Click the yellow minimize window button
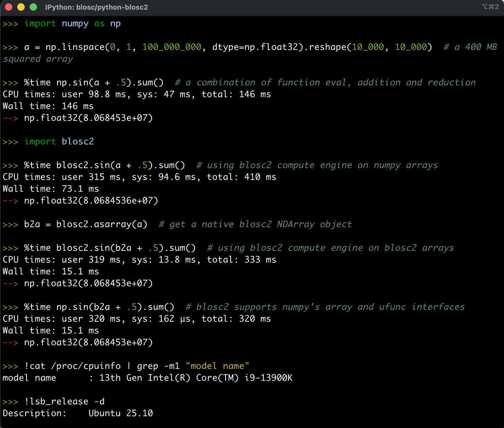The height and width of the screenshot is (428, 504). 21,7
